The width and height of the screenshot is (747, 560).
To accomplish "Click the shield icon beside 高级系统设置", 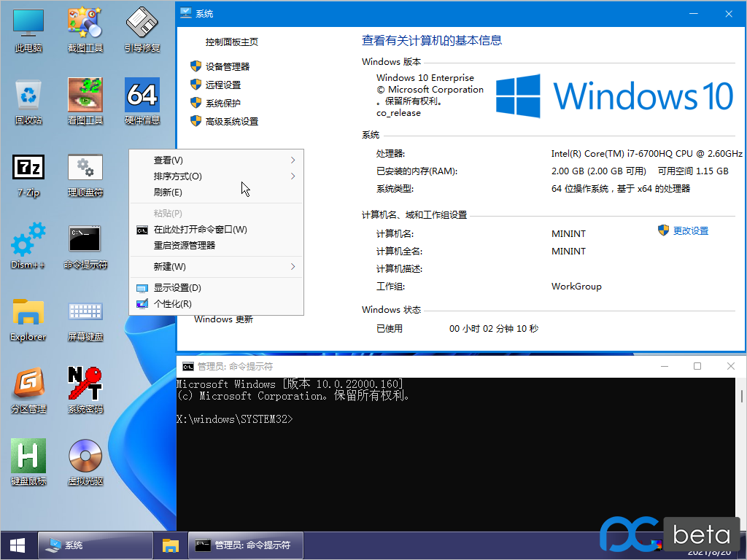I will click(x=196, y=121).
